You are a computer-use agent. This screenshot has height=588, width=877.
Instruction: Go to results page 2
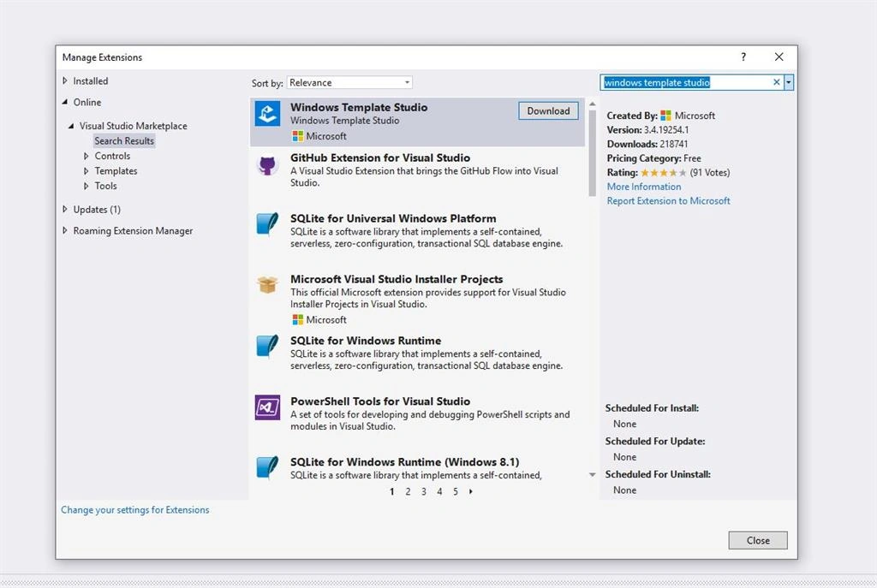pyautogui.click(x=408, y=492)
